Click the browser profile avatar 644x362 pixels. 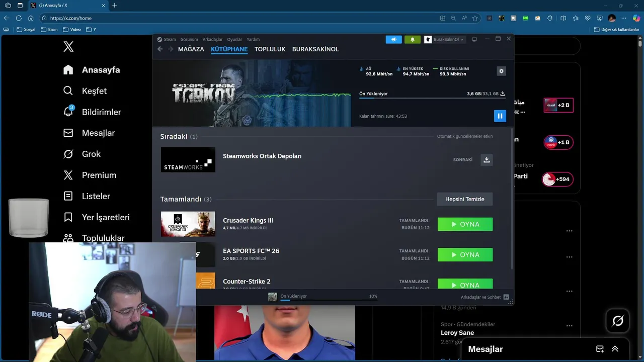pos(612,18)
